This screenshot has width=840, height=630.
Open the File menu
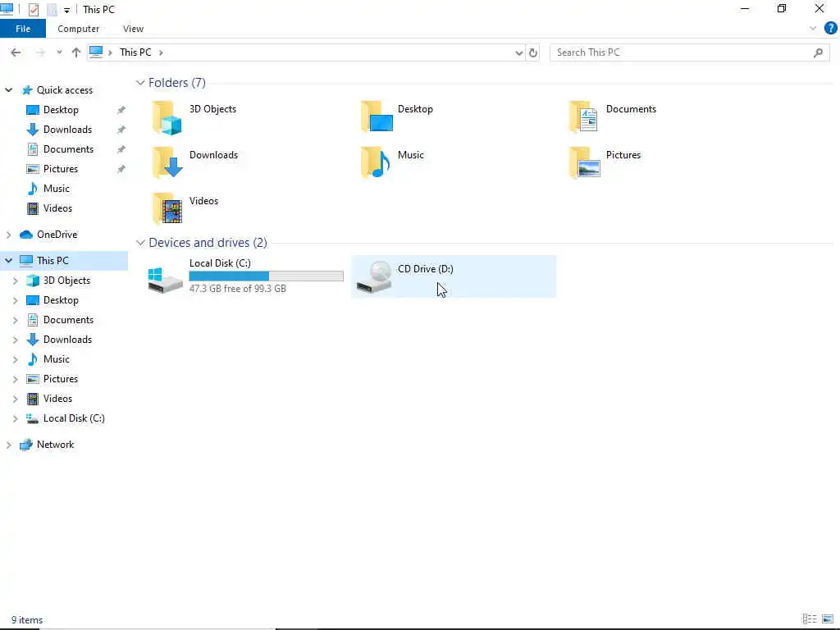pos(23,29)
